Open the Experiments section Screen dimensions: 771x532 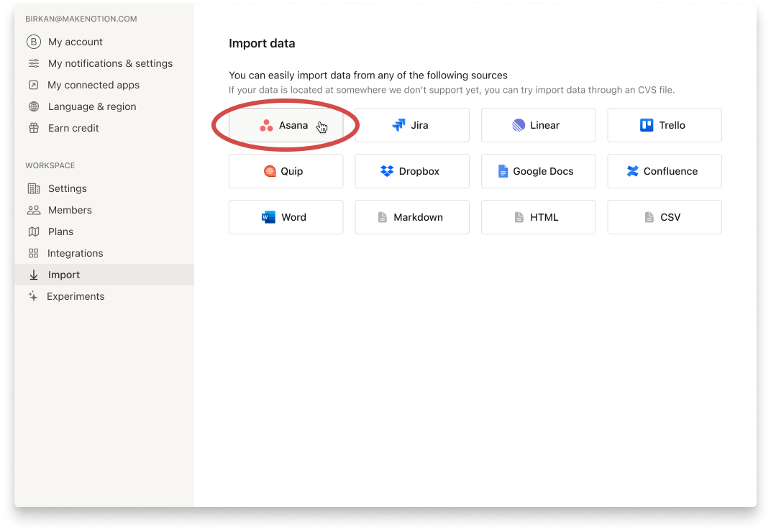pos(76,296)
